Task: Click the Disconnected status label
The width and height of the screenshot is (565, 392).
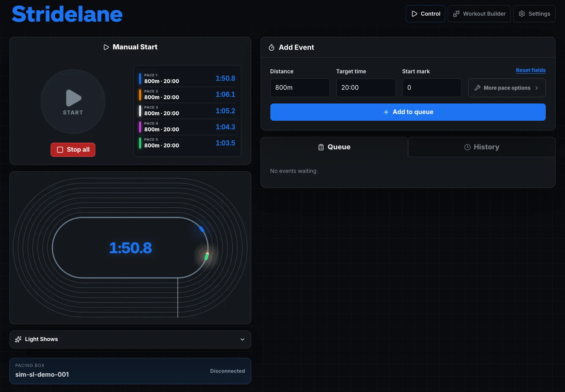Action: pyautogui.click(x=228, y=371)
